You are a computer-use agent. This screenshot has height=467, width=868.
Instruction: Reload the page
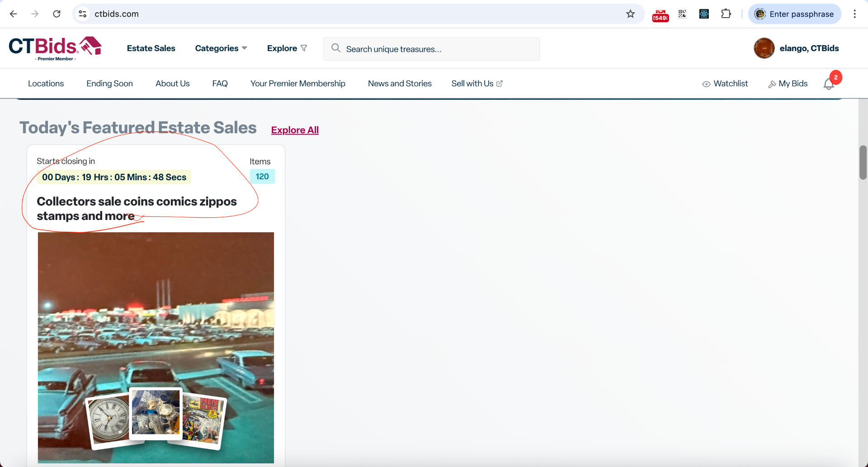click(57, 14)
